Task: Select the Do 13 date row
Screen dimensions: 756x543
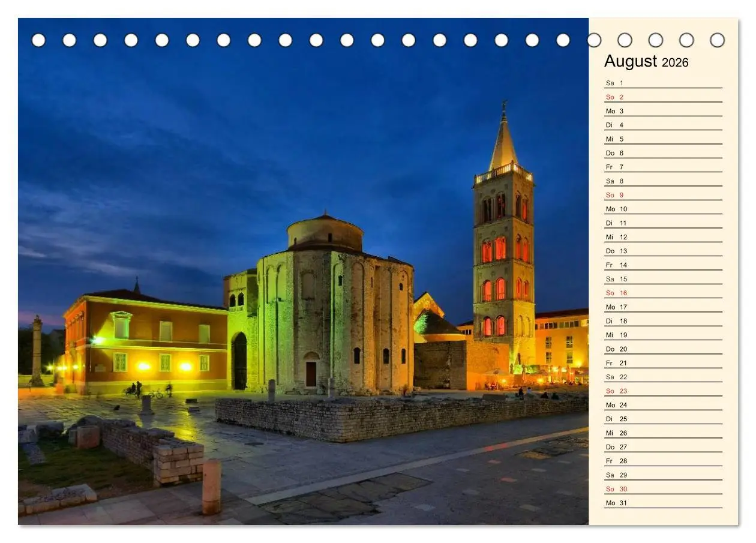Action: coord(663,251)
